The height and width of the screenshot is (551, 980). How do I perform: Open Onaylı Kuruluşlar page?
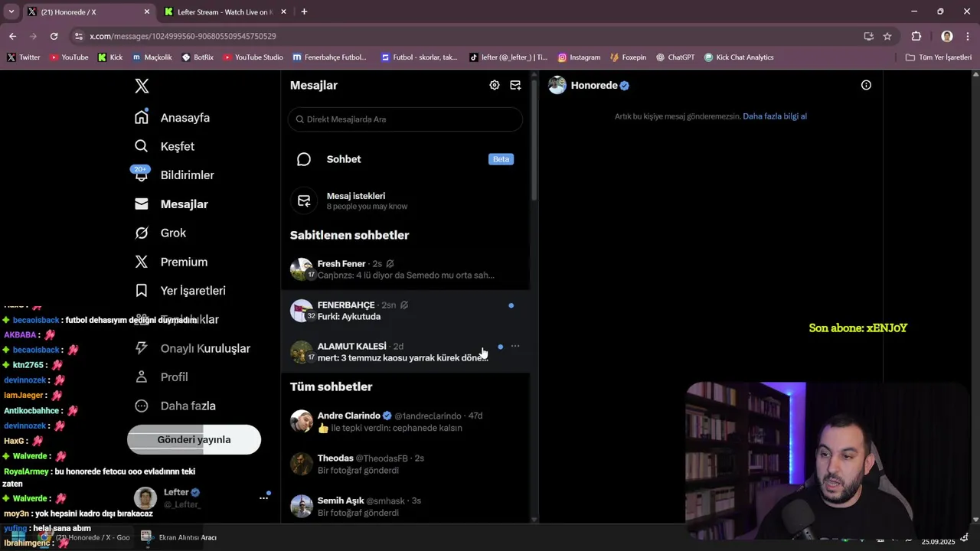click(193, 348)
